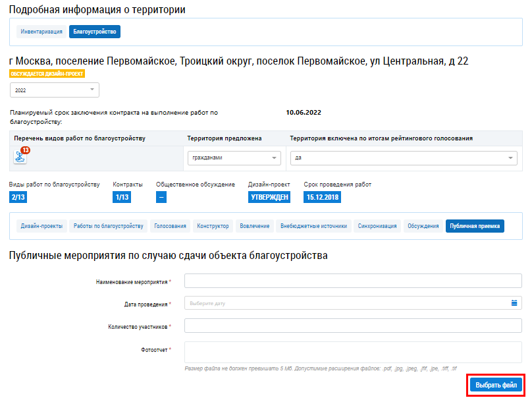Open the Обсуждения tab
This screenshot has width=532, height=402.
coord(423,226)
